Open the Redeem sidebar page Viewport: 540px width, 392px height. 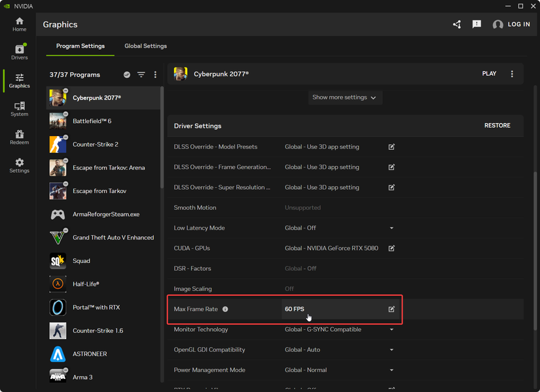coord(19,137)
